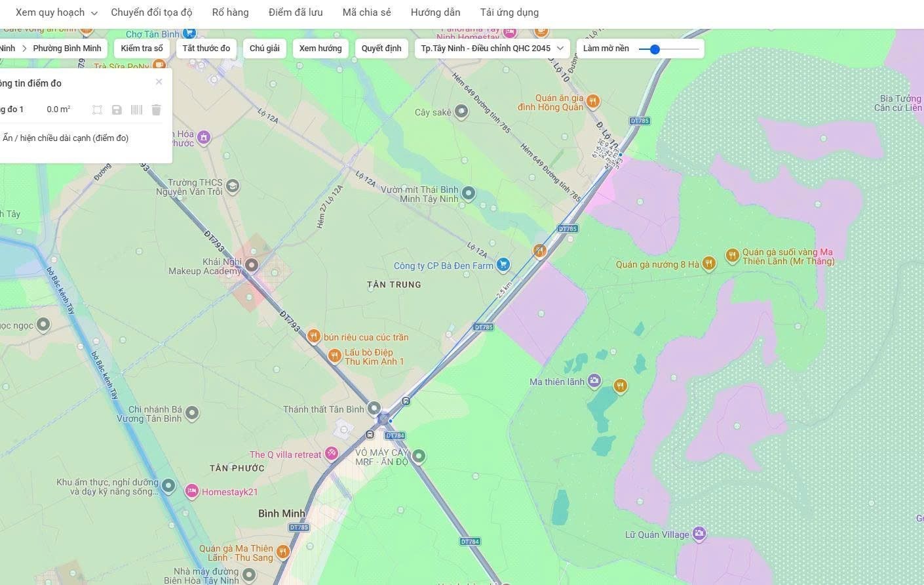Open the bún riêu cua cúc trần pin
The width and height of the screenshot is (924, 585).
click(314, 336)
